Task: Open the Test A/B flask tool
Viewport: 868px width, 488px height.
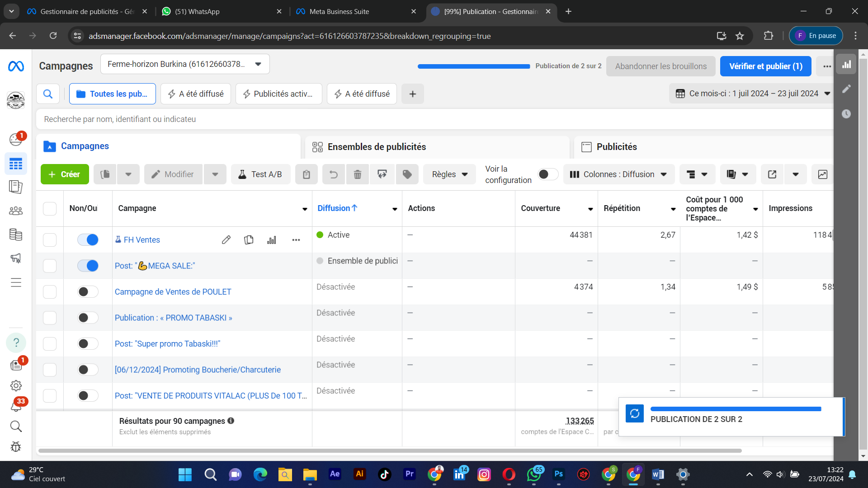Action: (260, 174)
